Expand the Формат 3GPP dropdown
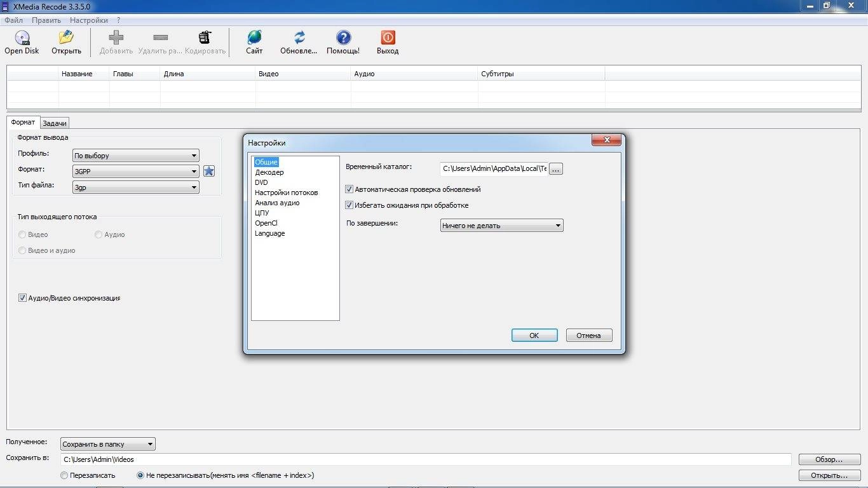 135,172
